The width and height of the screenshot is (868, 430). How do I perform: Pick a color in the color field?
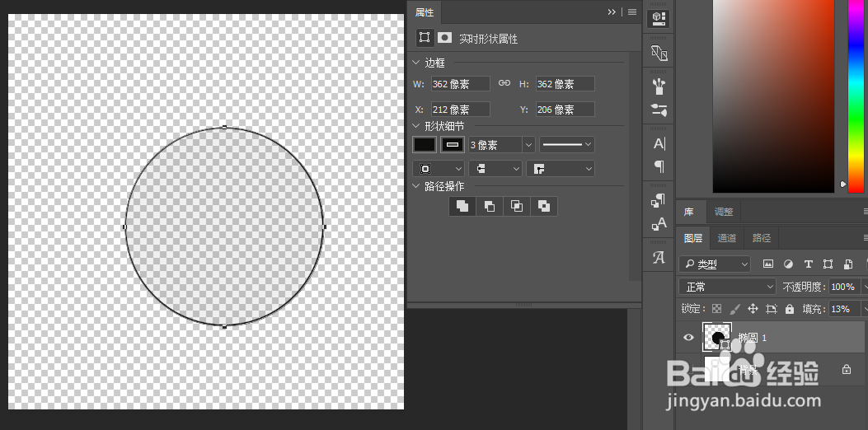point(773,96)
